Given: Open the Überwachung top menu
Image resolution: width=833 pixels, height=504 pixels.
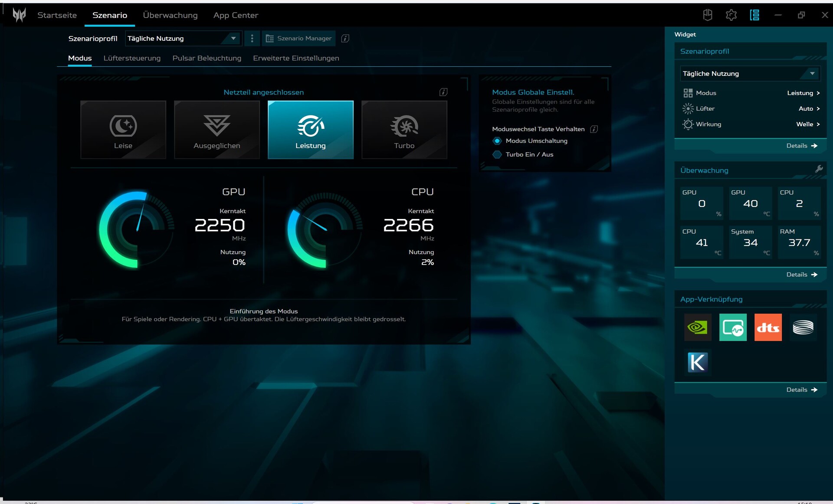Looking at the screenshot, I should (x=170, y=15).
